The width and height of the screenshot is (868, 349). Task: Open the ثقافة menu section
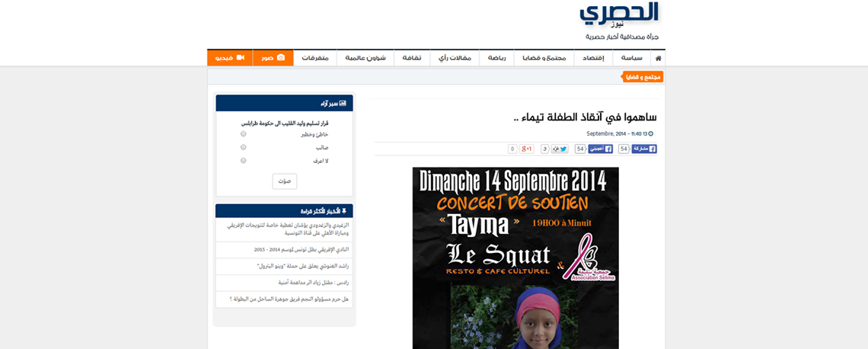pyautogui.click(x=412, y=58)
